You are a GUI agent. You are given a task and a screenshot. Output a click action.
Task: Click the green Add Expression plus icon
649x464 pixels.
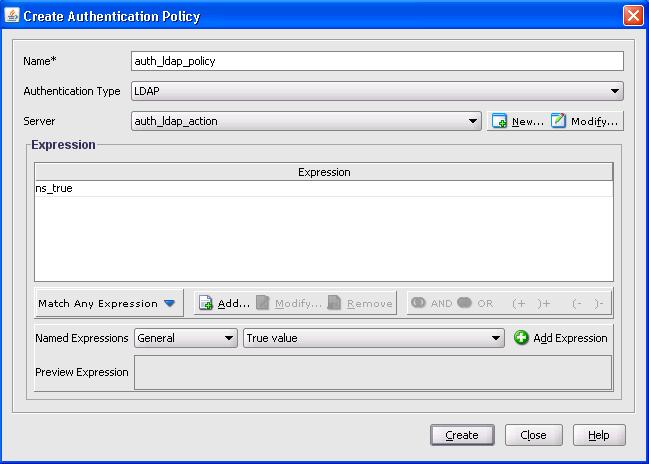pyautogui.click(x=521, y=338)
